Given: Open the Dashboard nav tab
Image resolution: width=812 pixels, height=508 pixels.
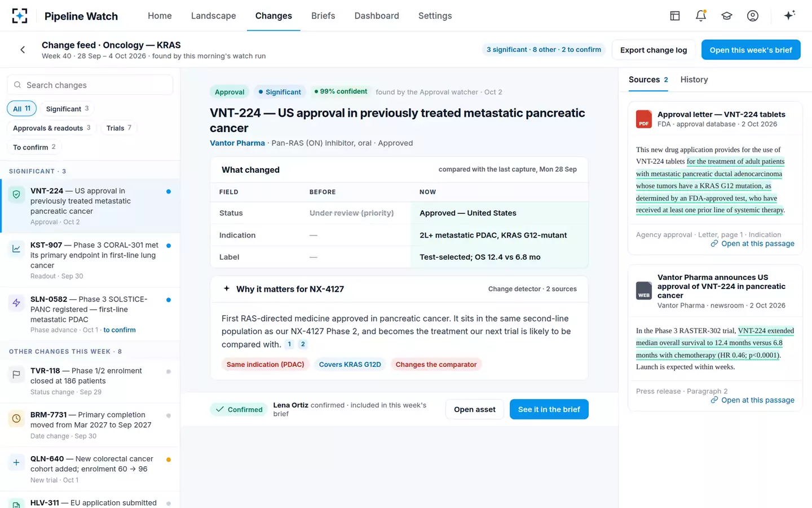Looking at the screenshot, I should (377, 16).
